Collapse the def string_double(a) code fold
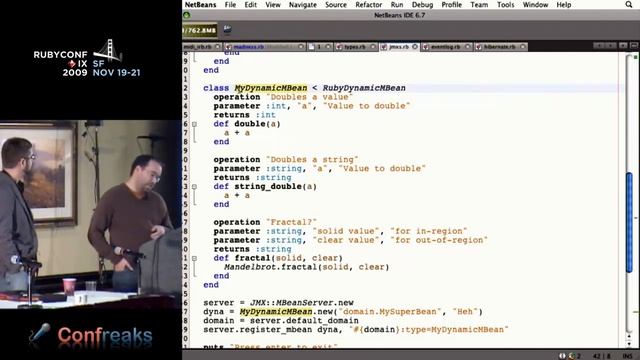The image size is (640, 360). 194,187
